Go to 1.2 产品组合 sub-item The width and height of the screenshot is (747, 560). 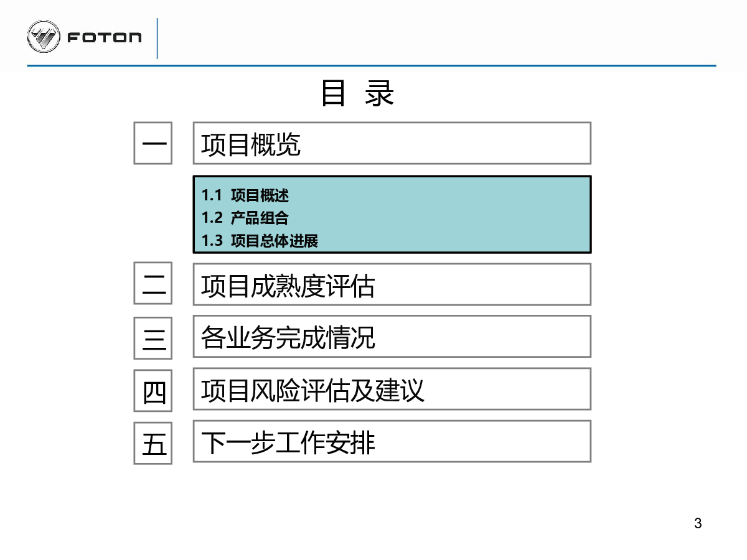click(245, 218)
